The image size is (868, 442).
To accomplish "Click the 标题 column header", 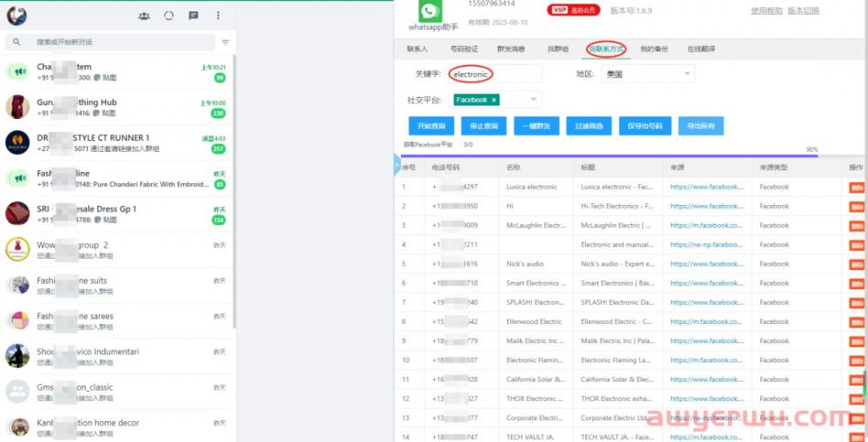I will pos(588,168).
